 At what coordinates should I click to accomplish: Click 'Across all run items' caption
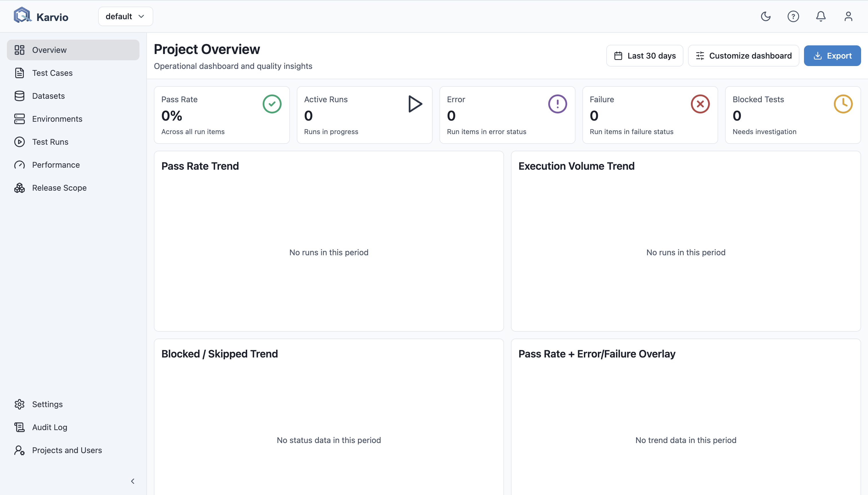point(193,132)
